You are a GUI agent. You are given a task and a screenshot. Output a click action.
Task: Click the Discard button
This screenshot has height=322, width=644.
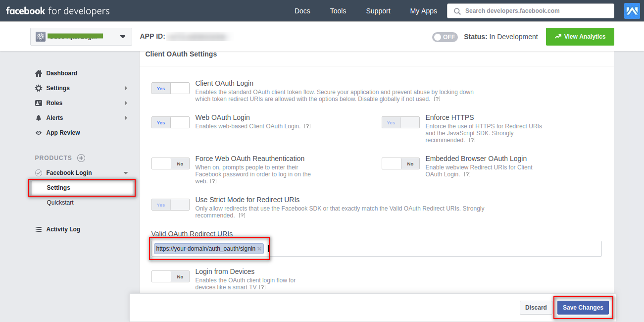pos(536,308)
